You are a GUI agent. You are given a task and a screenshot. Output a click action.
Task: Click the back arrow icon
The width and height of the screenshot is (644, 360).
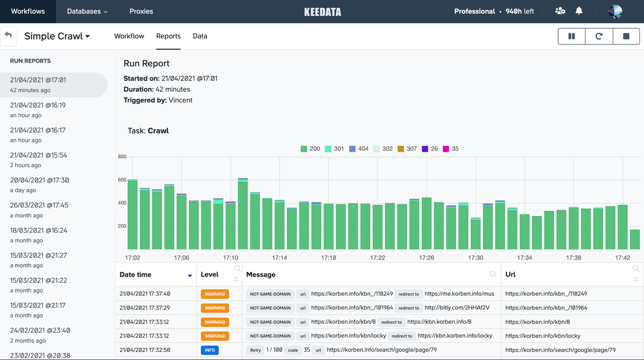[8, 36]
